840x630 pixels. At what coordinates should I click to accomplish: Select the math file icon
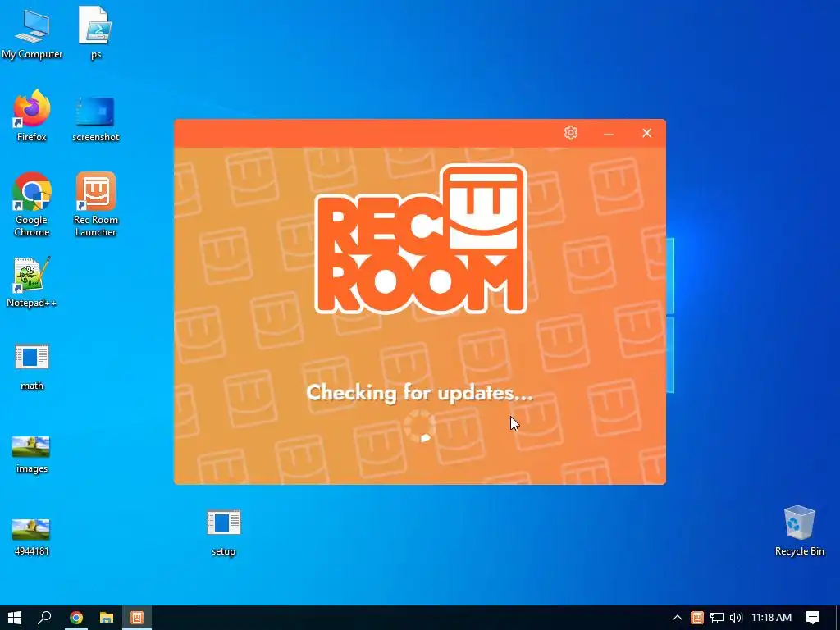click(32, 367)
